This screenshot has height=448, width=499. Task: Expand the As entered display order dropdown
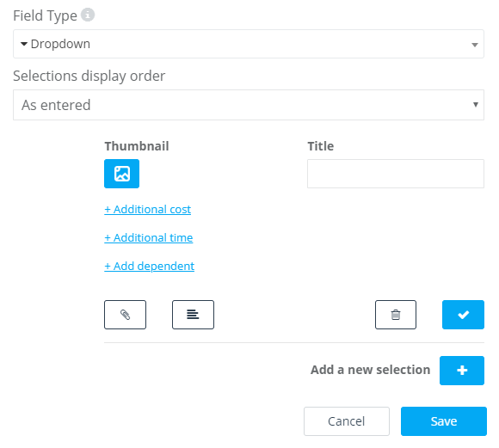click(249, 105)
